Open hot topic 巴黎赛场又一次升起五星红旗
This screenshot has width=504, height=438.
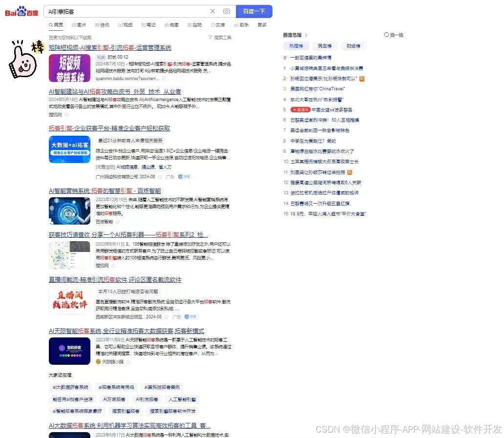point(320,204)
